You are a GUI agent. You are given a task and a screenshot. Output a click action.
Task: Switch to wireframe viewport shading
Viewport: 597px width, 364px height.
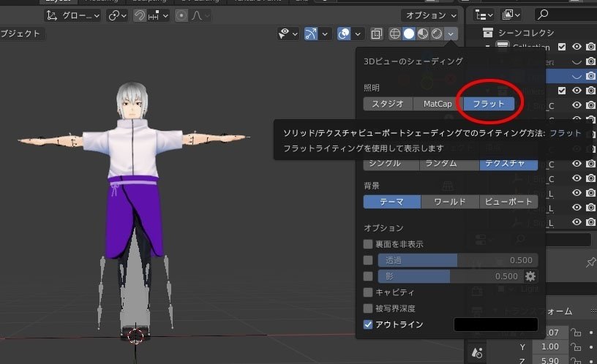point(395,34)
